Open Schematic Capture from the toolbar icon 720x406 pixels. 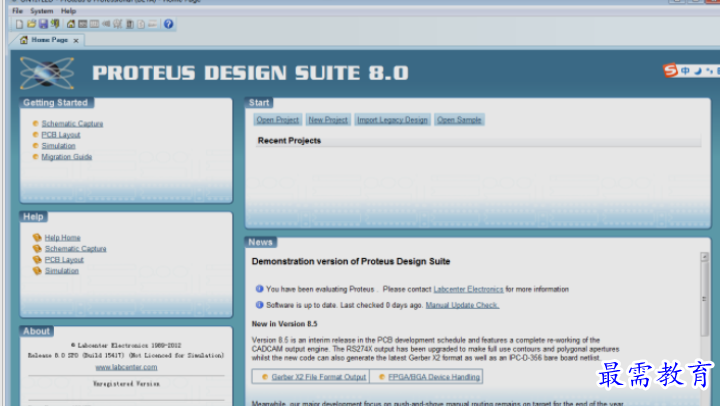(x=83, y=24)
